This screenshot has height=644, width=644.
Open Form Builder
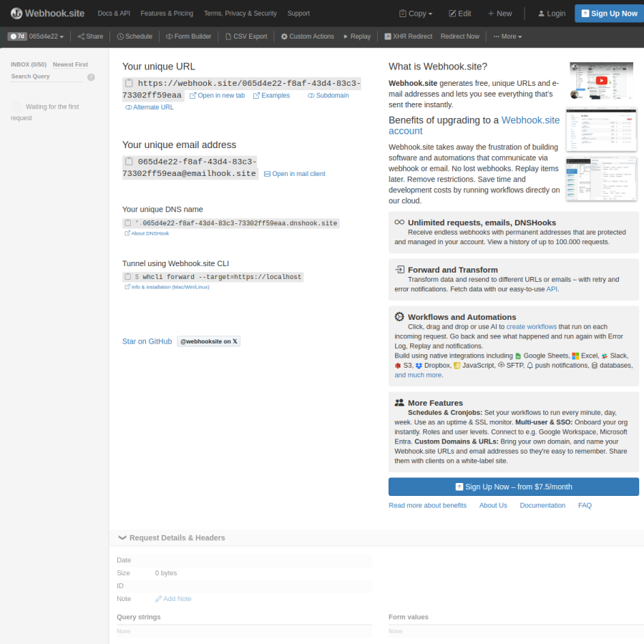188,36
